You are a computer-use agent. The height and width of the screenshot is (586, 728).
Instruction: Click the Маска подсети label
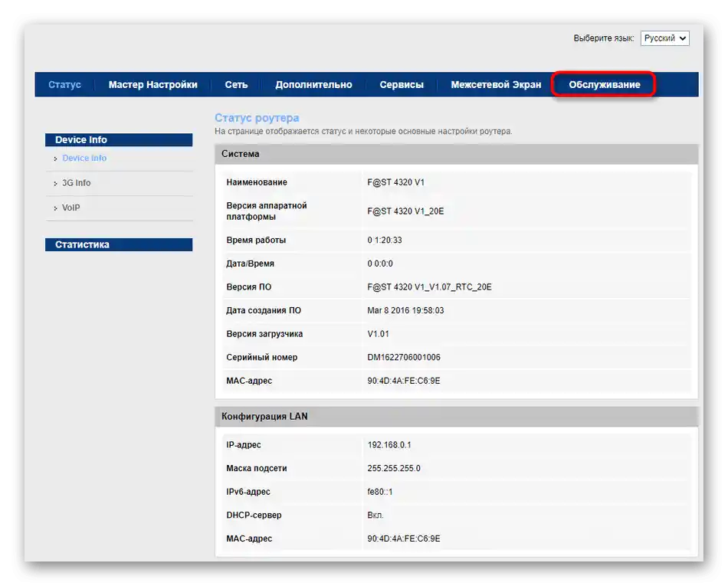pyautogui.click(x=256, y=468)
